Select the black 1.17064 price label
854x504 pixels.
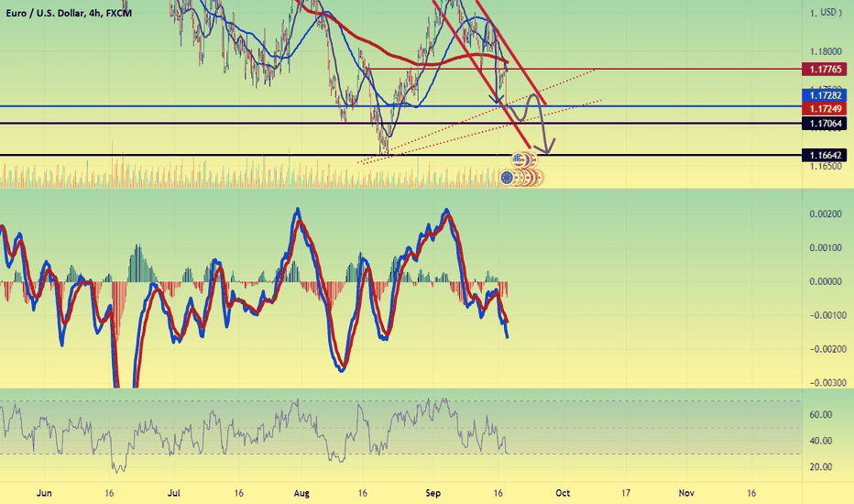point(825,124)
